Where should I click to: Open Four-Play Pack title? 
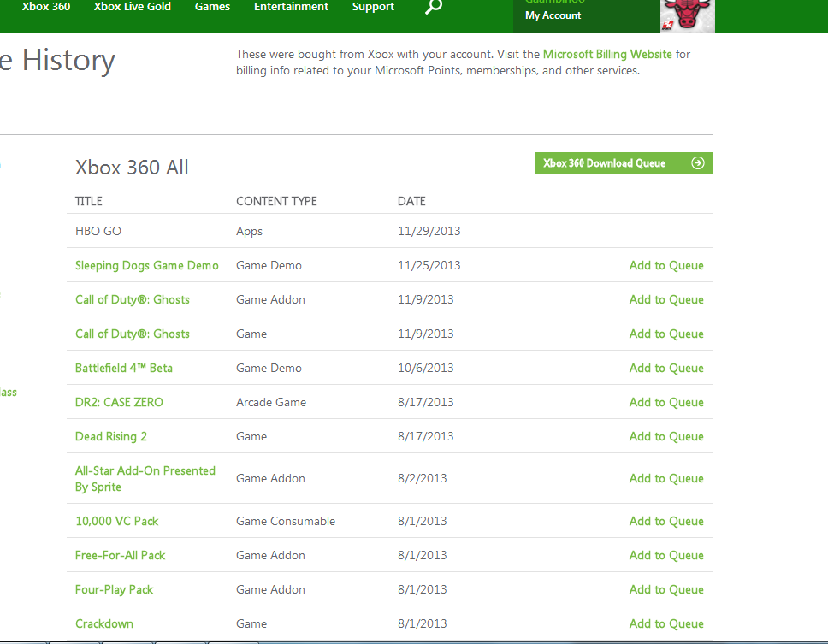click(114, 589)
